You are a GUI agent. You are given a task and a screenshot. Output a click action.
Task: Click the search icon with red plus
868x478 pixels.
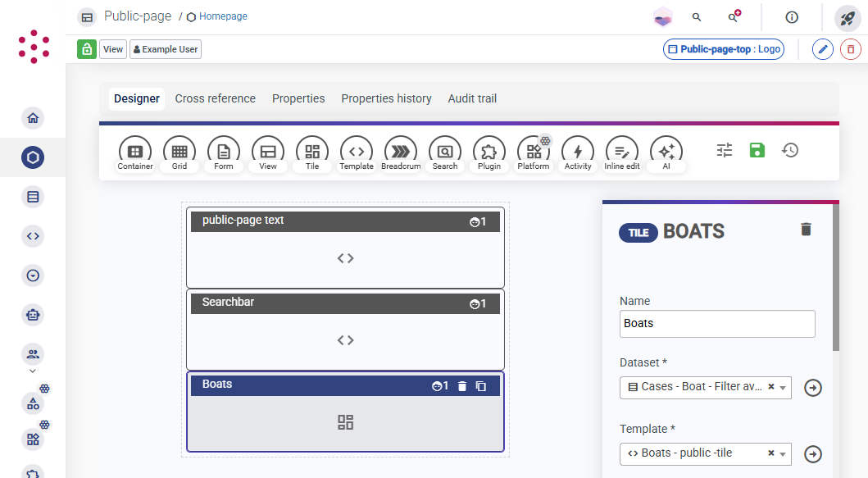coord(734,16)
